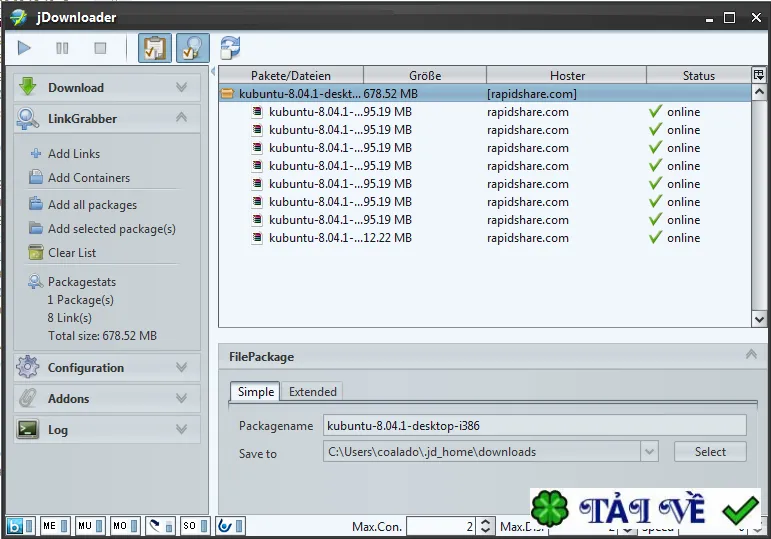Image resolution: width=771 pixels, height=539 pixels.
Task: Stop all downloads with the stop button
Action: (x=100, y=48)
